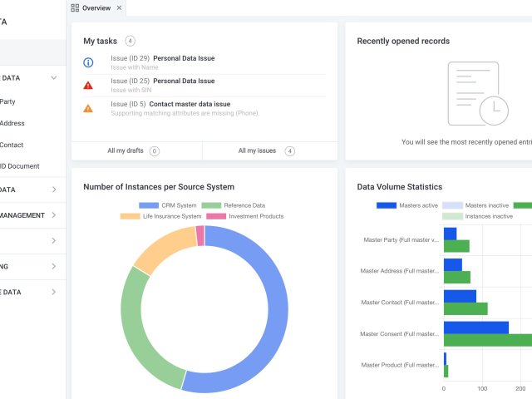Click the My tasks count badge
Image resolution: width=532 pixels, height=399 pixels.
point(131,41)
